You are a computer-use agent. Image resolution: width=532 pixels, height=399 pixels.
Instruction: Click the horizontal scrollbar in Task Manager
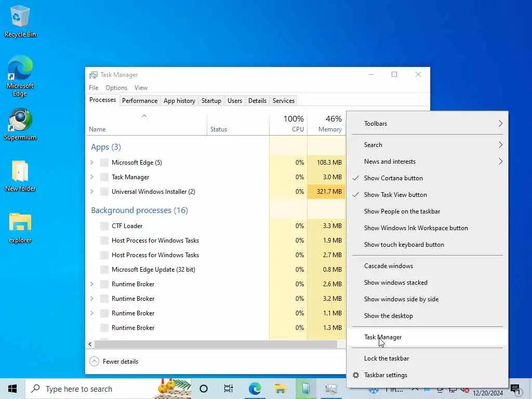pos(216,344)
